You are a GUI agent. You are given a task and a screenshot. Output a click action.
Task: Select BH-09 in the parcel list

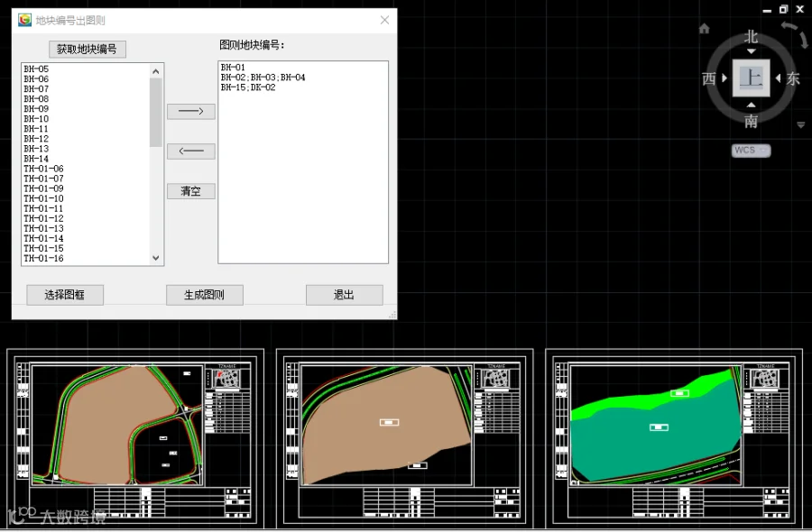point(36,109)
